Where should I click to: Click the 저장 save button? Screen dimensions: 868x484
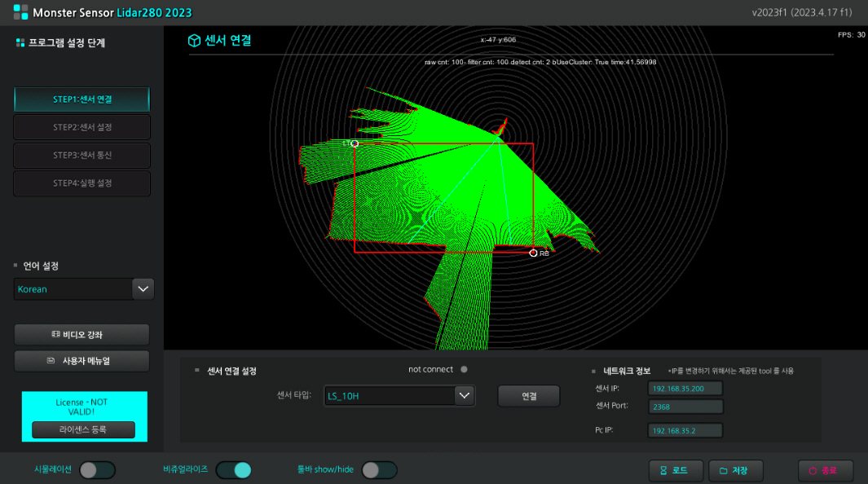point(736,471)
